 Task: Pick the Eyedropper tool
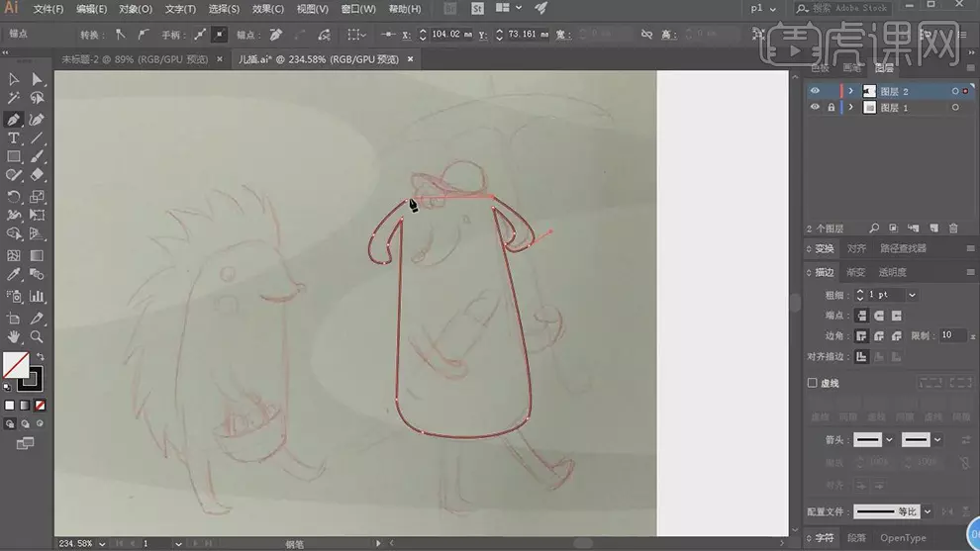(x=14, y=275)
